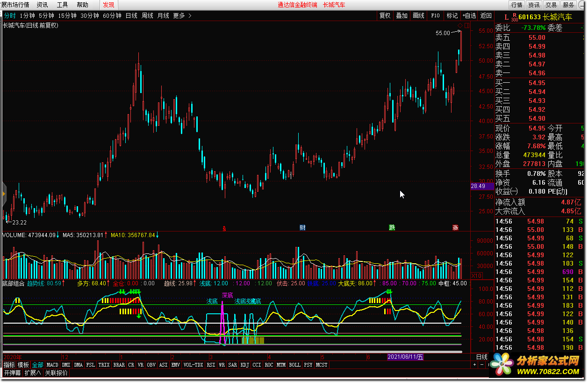Image resolution: width=588 pixels, height=383 pixels.
Task: Click the '>' arrow after 更多
Action: tap(190, 15)
